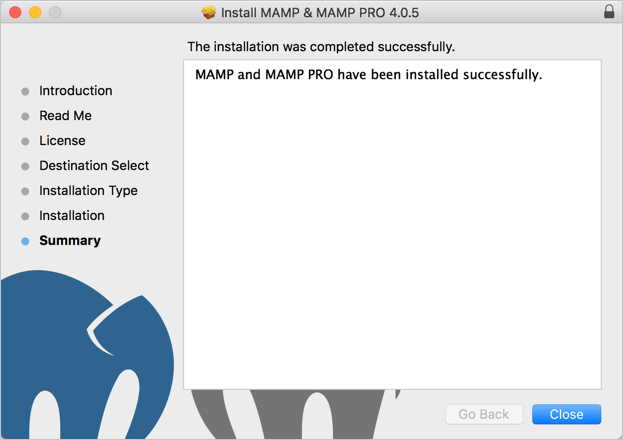Click the gray bullet beside Installation Type
This screenshot has width=623, height=440.
click(x=25, y=191)
